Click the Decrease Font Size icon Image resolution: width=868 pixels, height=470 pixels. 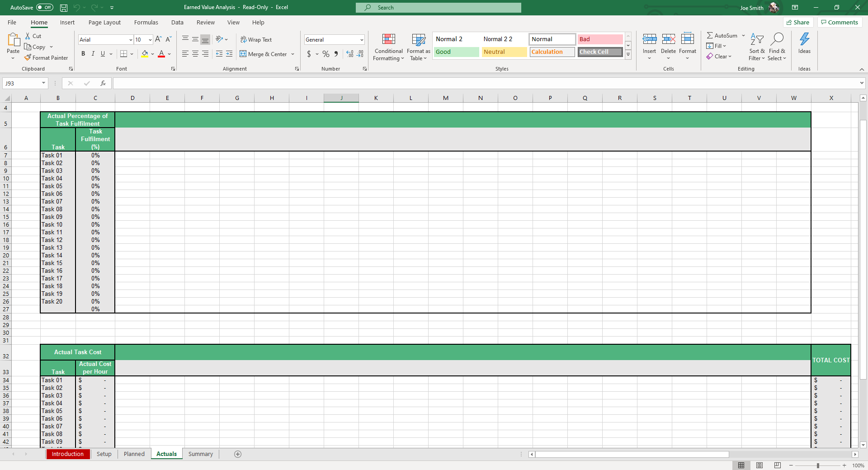pos(168,39)
